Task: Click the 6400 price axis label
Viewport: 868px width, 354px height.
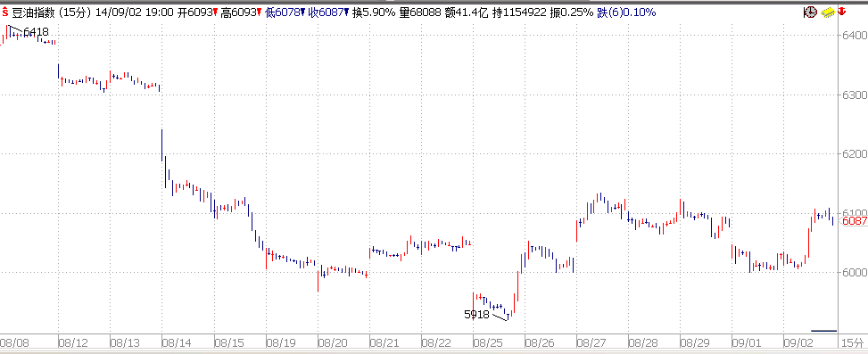Action: [x=855, y=36]
